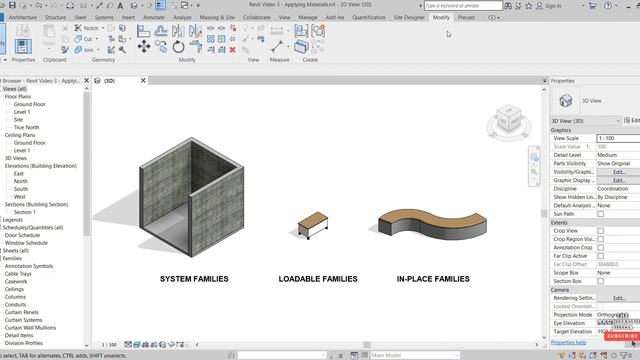Open the Properties help link
The image size is (640, 360).
[x=568, y=342]
